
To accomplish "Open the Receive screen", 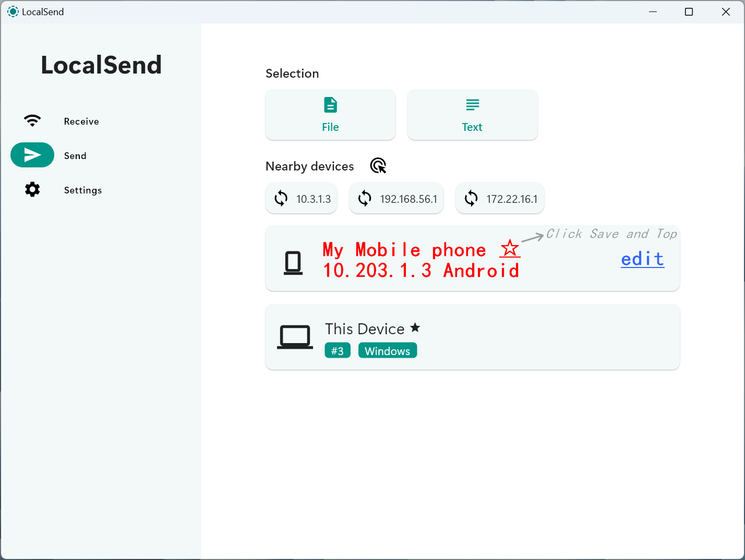I will [81, 121].
